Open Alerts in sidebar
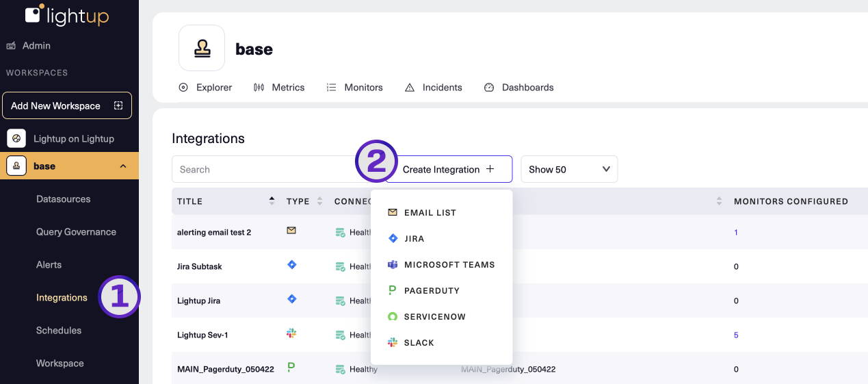 (x=49, y=265)
